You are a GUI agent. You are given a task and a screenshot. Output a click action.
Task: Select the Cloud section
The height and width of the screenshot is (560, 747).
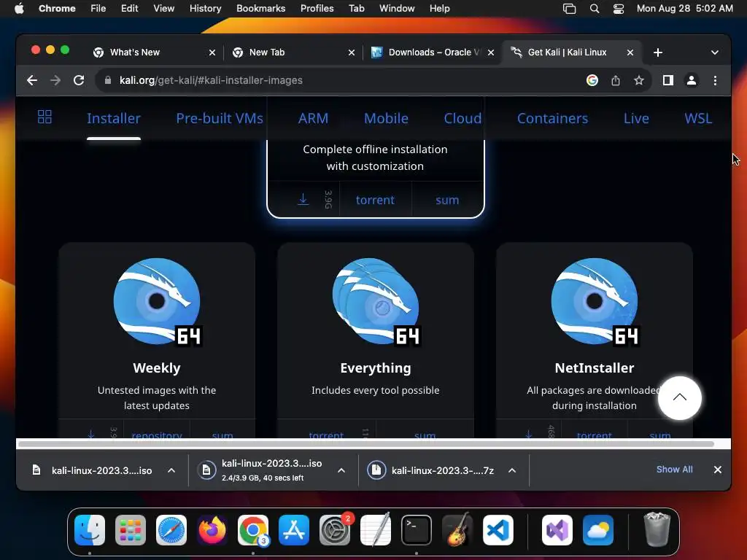462,118
